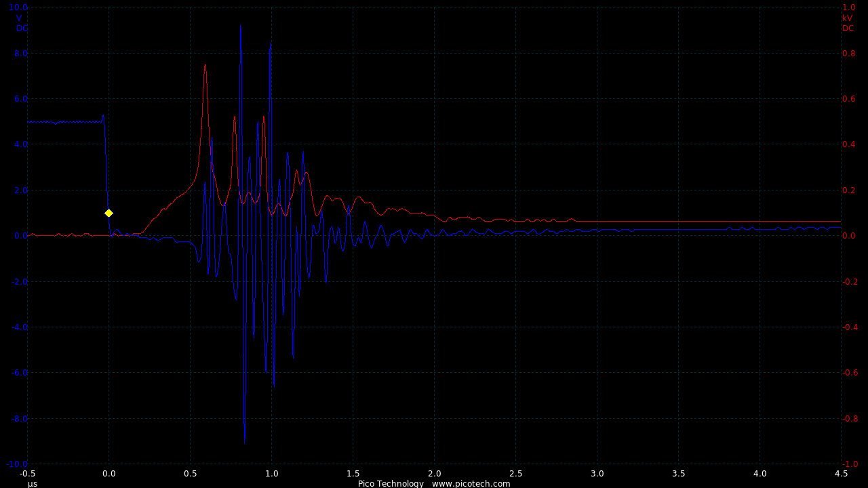The width and height of the screenshot is (868, 488).
Task: Select the blue V unit label
Action: pos(19,18)
